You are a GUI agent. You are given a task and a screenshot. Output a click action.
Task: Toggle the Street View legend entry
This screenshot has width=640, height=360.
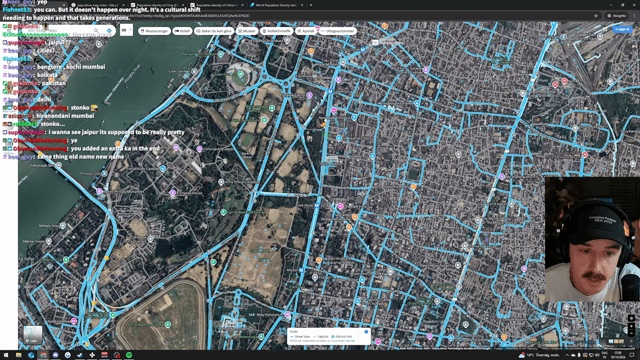tap(300, 337)
